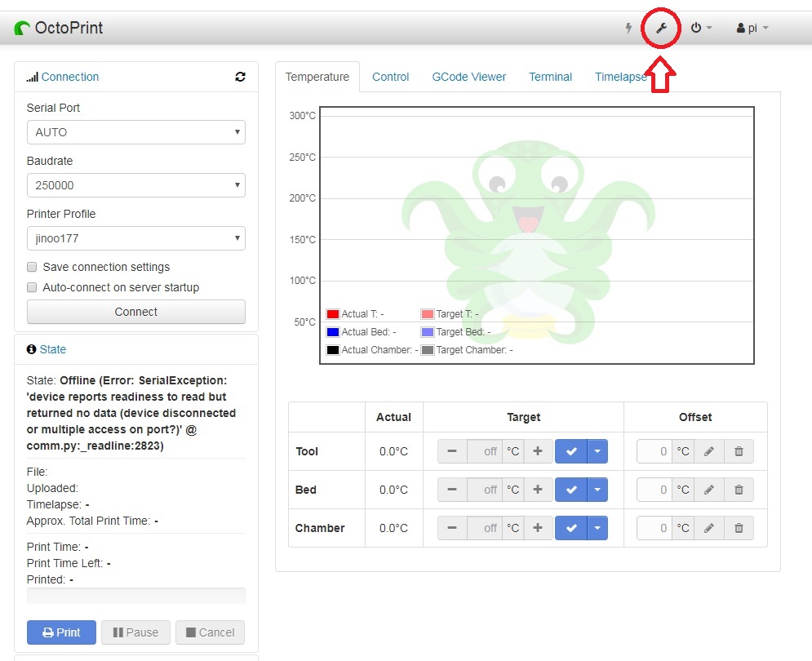Toggle Actual Chamber black legend swatch
812x661 pixels.
tap(333, 350)
